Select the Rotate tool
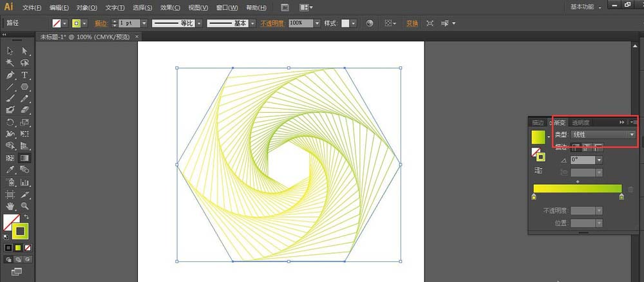The height and width of the screenshot is (282, 644). click(10, 122)
